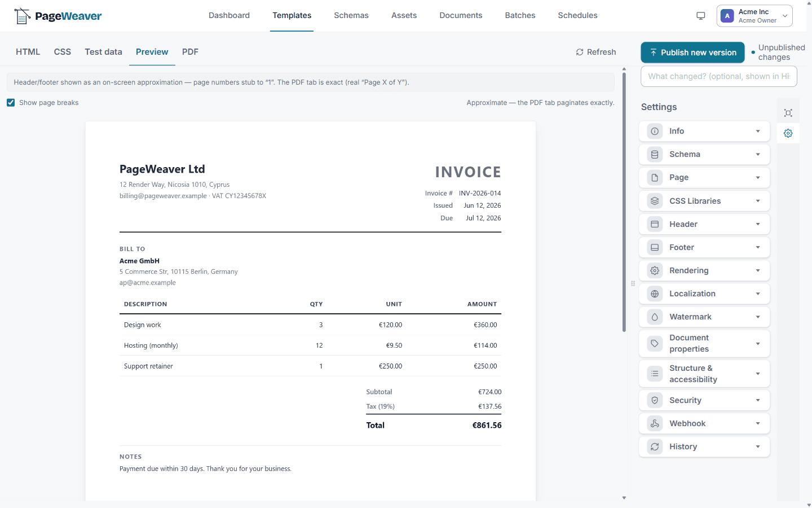The height and width of the screenshot is (508, 812).
Task: Expand the Header settings section
Action: pos(704,224)
